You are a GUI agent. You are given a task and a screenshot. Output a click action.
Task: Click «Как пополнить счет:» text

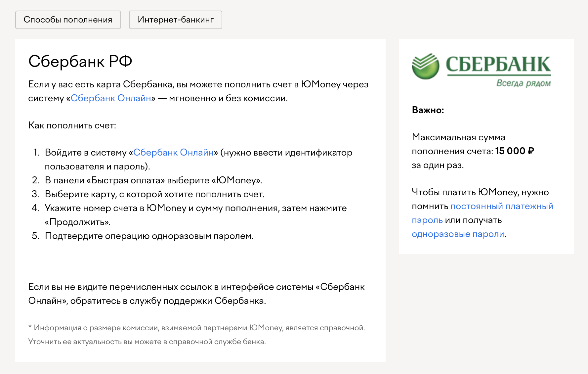point(72,125)
